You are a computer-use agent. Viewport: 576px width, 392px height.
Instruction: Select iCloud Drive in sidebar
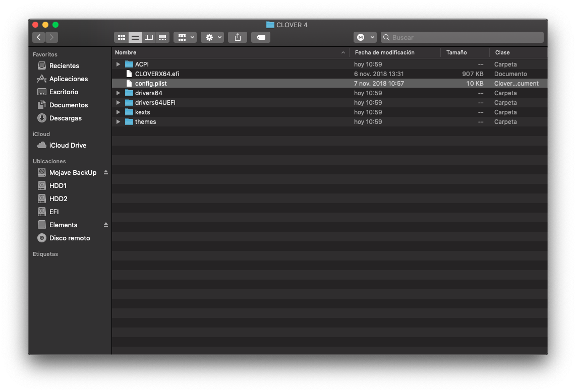point(68,145)
